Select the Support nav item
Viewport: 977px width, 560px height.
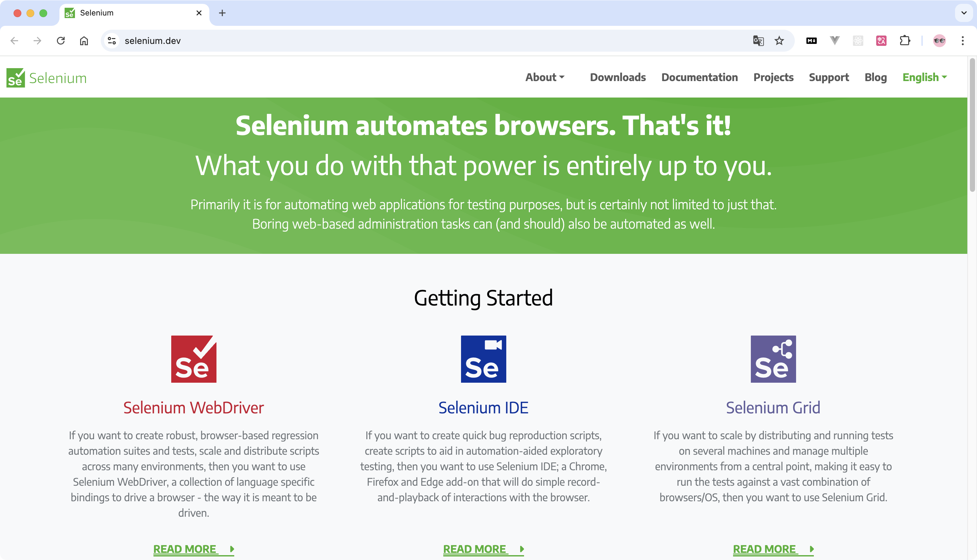pyautogui.click(x=828, y=77)
